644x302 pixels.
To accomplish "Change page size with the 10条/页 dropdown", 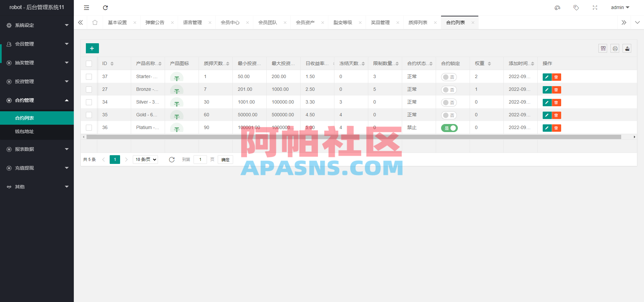I will pyautogui.click(x=145, y=160).
